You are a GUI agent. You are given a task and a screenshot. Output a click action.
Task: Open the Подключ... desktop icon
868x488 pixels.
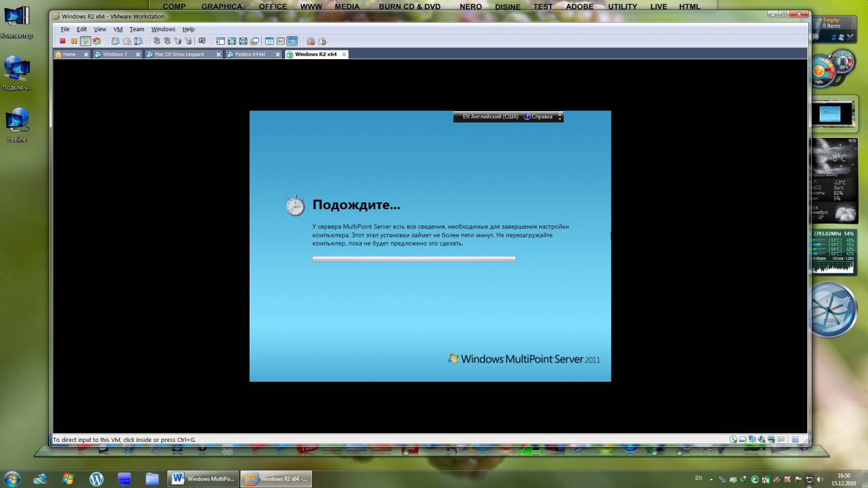[17, 73]
